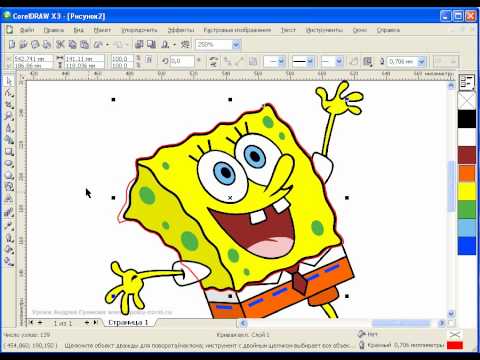Click the Paste icon

[x=85, y=44]
